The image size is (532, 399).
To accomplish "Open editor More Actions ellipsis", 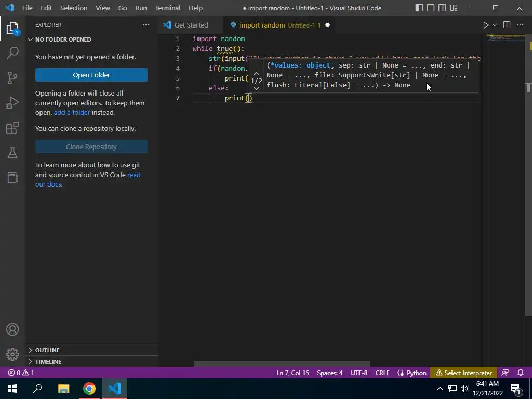I will click(x=520, y=25).
